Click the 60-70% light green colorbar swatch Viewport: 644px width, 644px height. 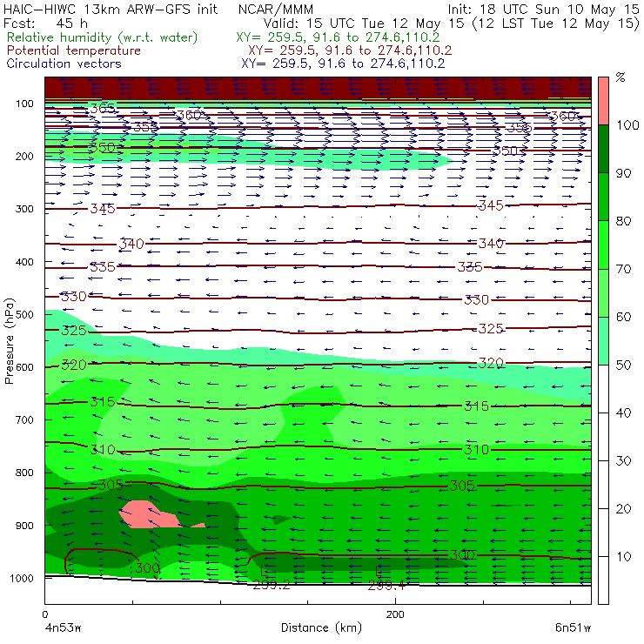click(x=603, y=292)
